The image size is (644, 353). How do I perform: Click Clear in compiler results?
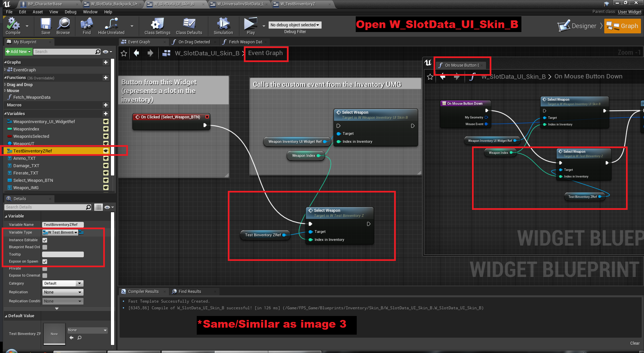pos(635,343)
